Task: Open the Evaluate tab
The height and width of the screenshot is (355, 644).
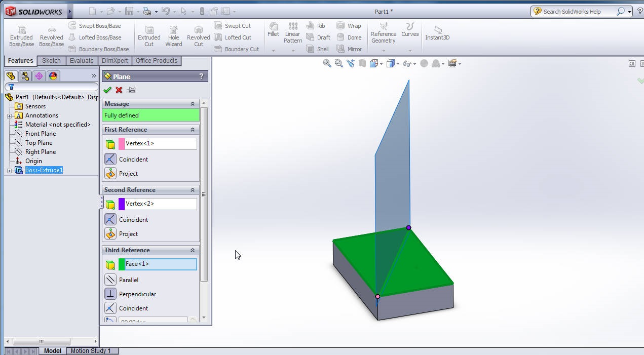Action: (x=82, y=61)
